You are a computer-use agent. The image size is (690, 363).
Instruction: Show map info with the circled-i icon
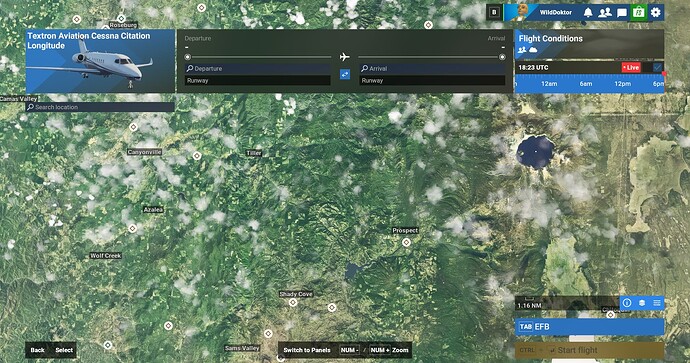627,303
